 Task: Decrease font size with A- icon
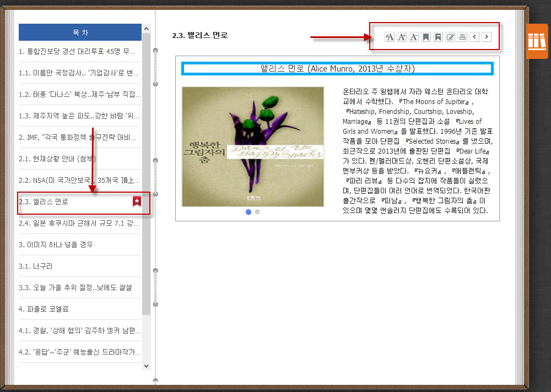coord(414,37)
